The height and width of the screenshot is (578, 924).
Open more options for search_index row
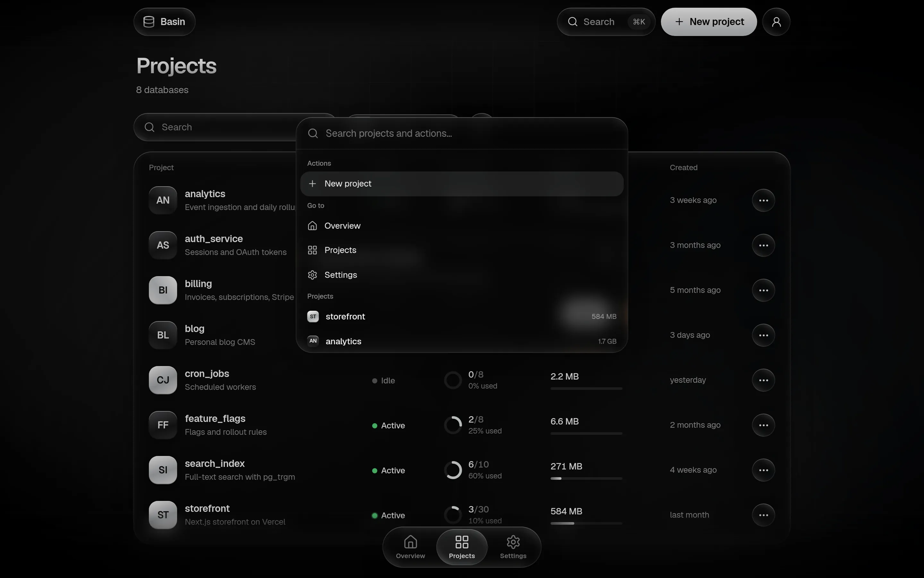click(x=763, y=470)
